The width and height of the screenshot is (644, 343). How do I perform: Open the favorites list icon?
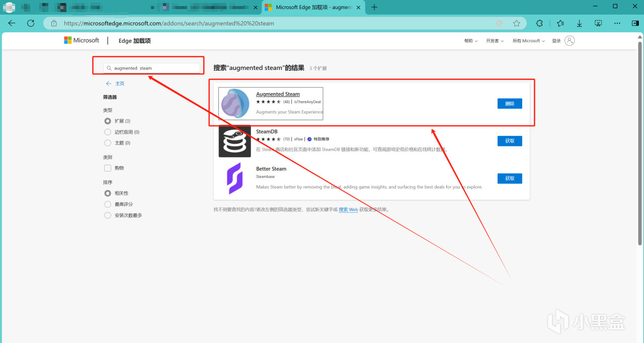560,23
